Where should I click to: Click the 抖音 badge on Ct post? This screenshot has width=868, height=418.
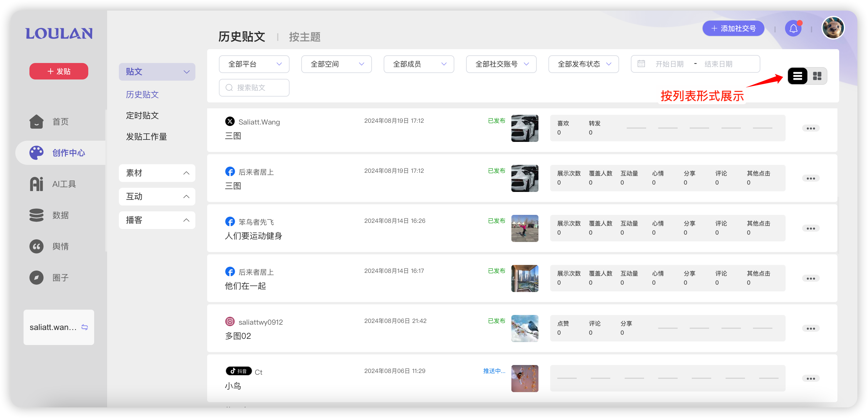coord(239,371)
